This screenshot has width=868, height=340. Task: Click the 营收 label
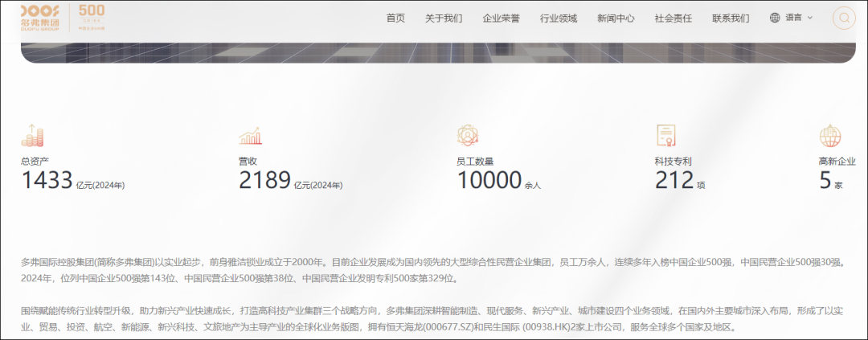(248, 161)
